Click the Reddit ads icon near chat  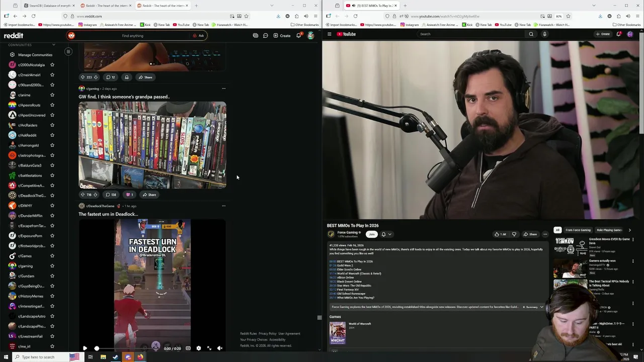tap(256, 36)
